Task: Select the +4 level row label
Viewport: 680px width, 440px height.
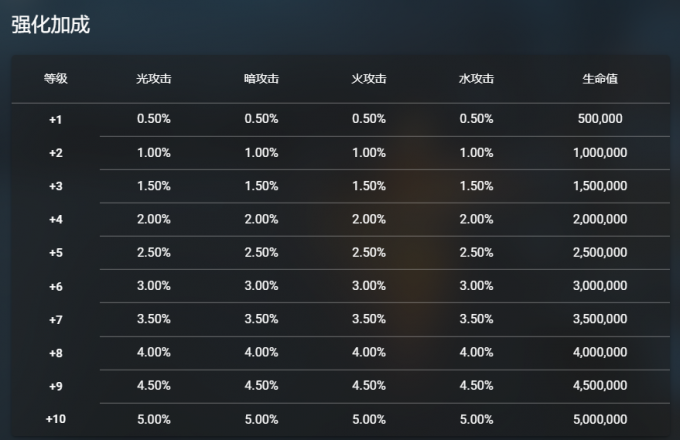Action: [x=55, y=220]
